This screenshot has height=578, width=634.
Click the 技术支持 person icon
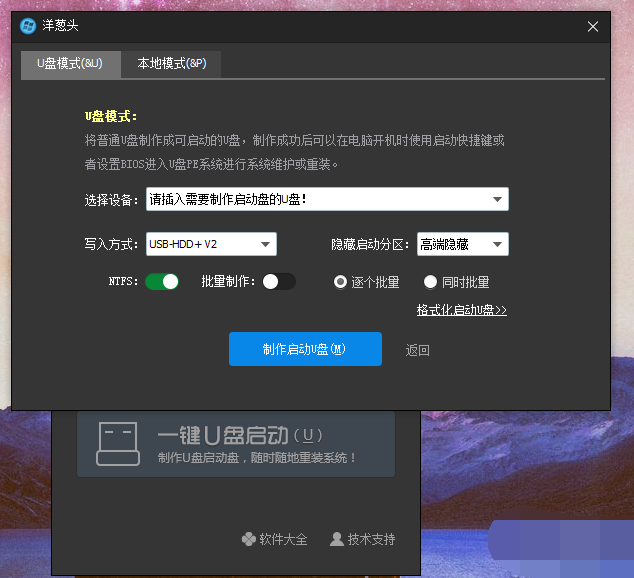click(337, 539)
